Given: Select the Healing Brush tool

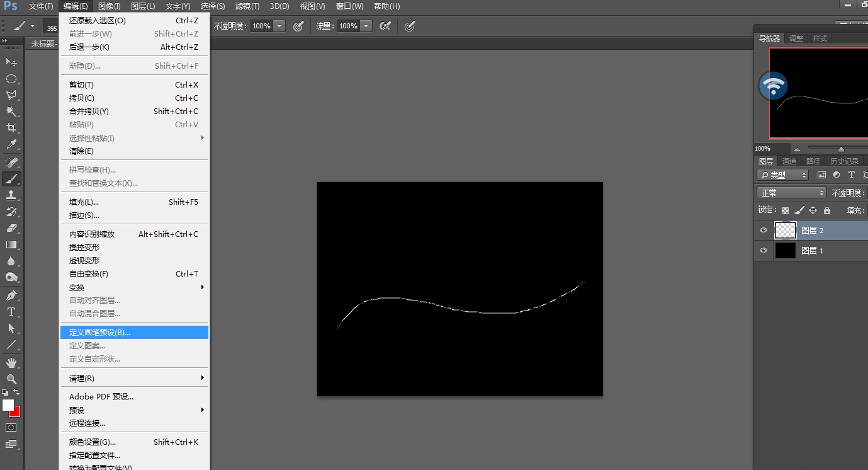Looking at the screenshot, I should point(11,163).
